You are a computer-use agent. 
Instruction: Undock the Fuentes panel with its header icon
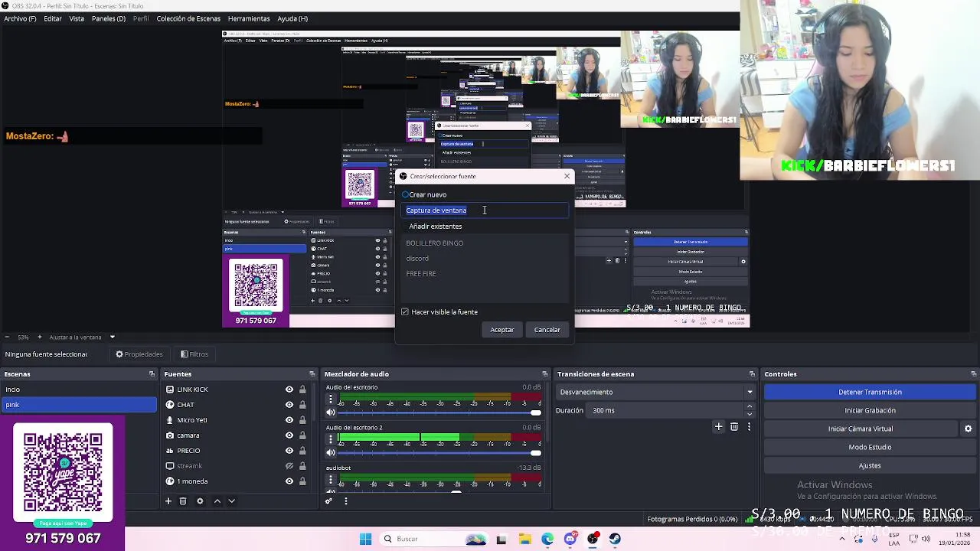click(312, 374)
